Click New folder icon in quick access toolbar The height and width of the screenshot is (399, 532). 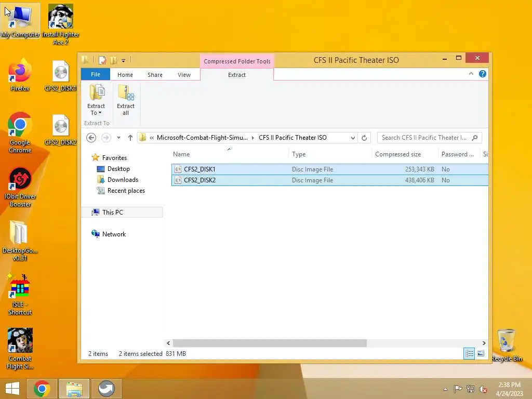(x=113, y=60)
